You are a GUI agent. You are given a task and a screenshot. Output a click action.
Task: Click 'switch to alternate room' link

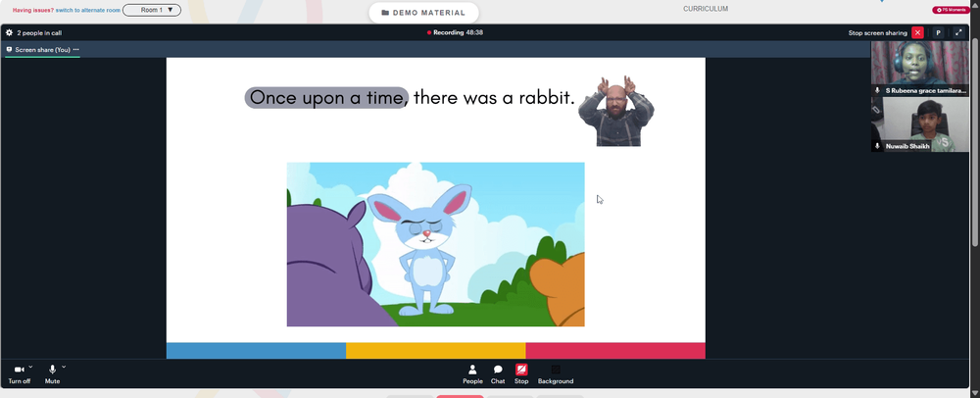tap(88, 10)
